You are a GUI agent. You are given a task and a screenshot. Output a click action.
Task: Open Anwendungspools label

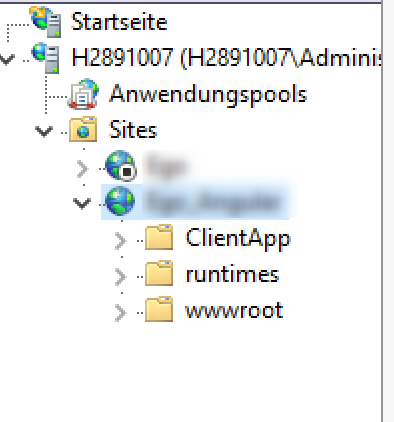tap(208, 95)
